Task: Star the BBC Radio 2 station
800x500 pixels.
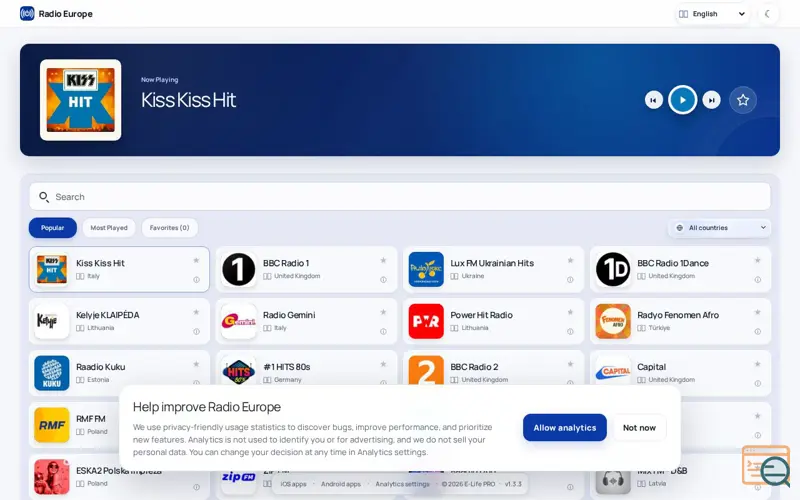Action: click(x=570, y=364)
